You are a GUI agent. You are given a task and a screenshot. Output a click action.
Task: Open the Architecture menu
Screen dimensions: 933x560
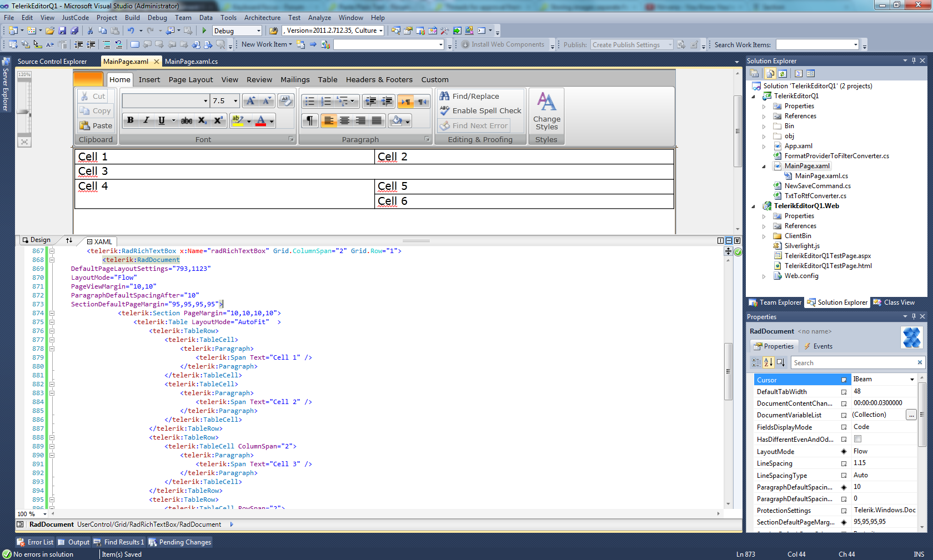tap(262, 18)
